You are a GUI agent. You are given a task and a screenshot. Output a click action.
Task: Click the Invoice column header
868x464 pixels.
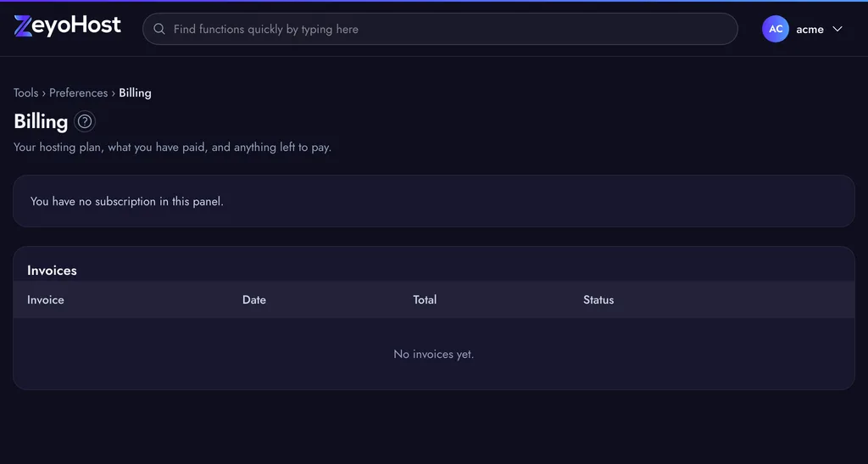pos(46,299)
